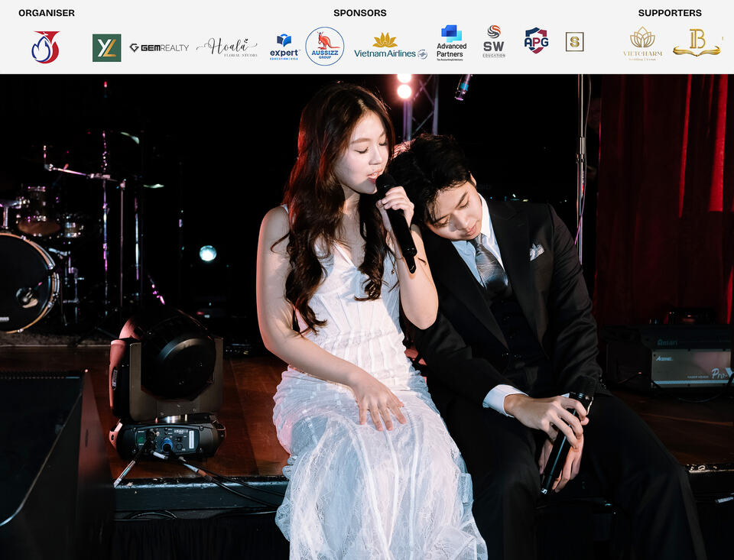Click the ORGANISER heading text
Image resolution: width=734 pixels, height=560 pixels.
point(47,13)
